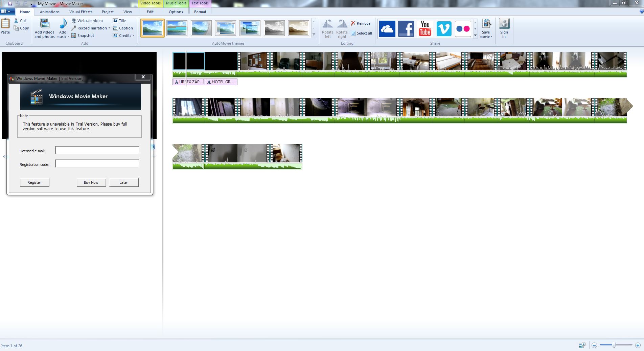Select the 'URBEX ZÁP...' text caption clip
644x351 pixels.
[x=189, y=82]
